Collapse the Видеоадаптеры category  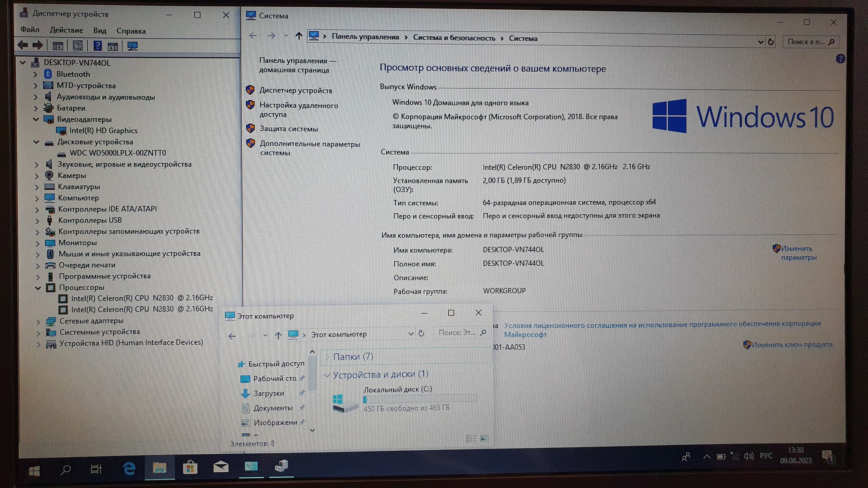click(x=36, y=119)
